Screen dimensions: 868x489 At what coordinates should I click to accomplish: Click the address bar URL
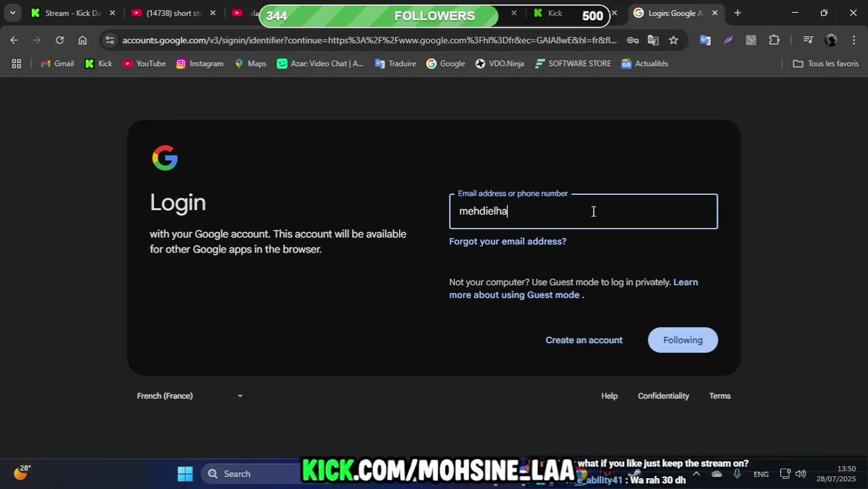point(369,40)
